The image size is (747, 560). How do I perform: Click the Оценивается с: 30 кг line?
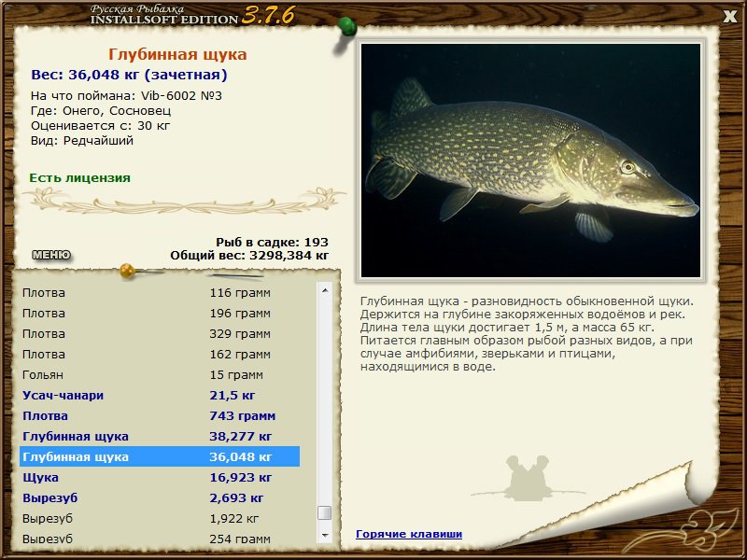click(x=101, y=126)
